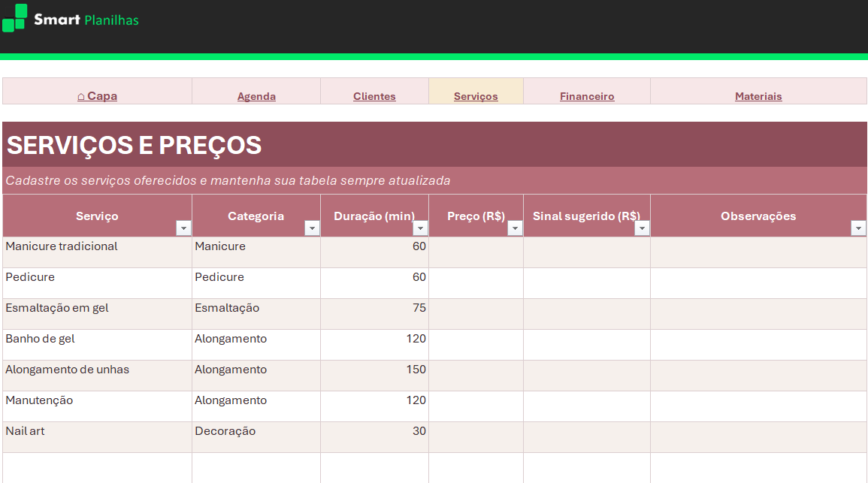Screen dimensions: 868x483
Task: Select the 'SERVIÇOS E PREÇOS' title
Action: tap(134, 146)
